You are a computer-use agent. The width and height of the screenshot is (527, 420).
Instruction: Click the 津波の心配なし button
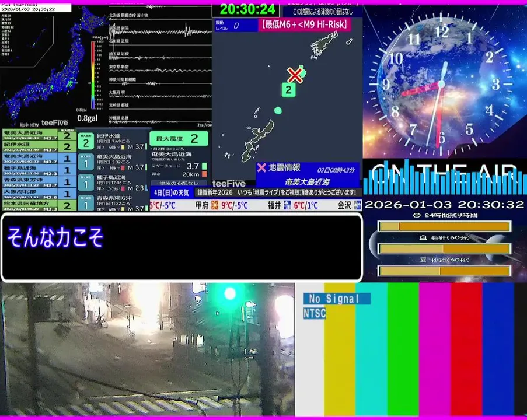(x=179, y=183)
